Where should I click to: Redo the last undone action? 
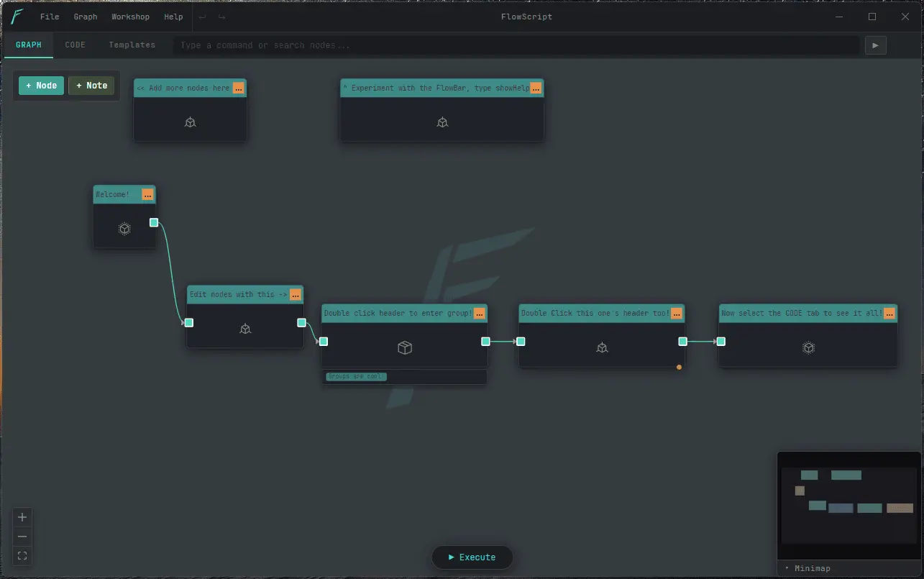click(x=221, y=17)
